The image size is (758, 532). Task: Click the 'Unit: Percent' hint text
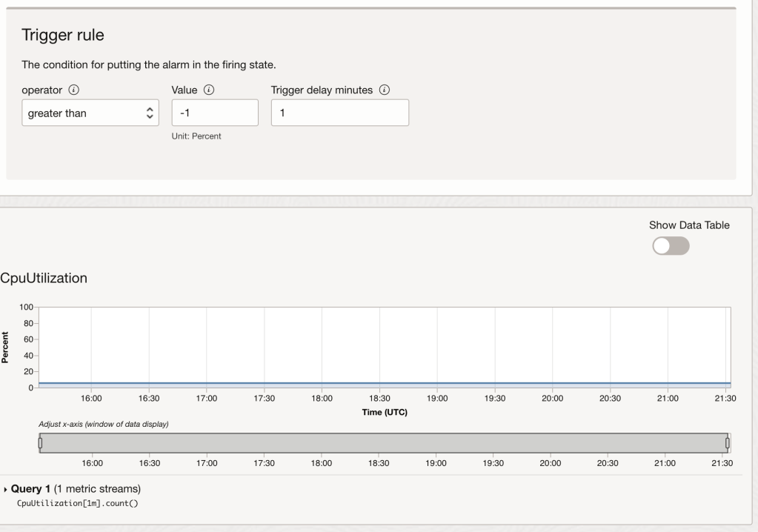coord(196,136)
